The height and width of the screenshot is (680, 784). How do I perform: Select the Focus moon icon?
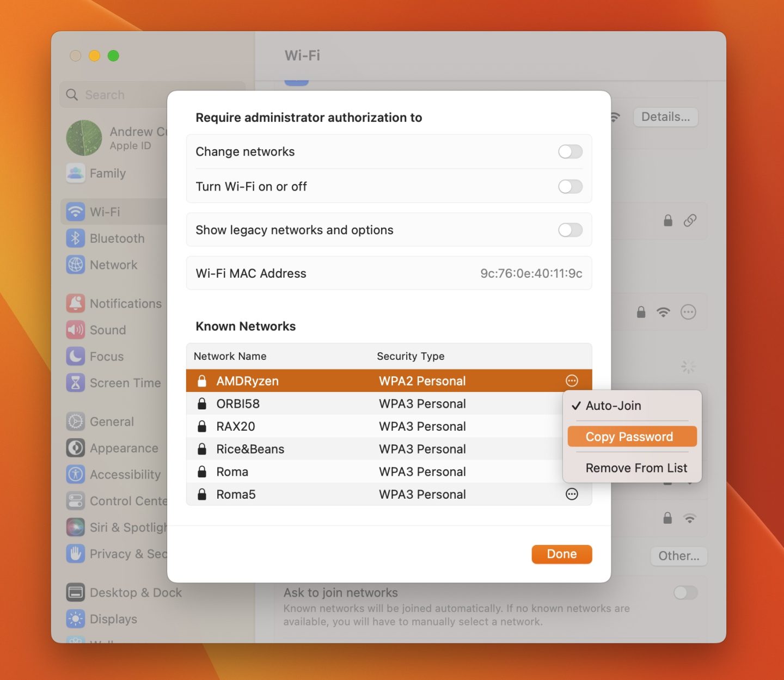pos(75,357)
